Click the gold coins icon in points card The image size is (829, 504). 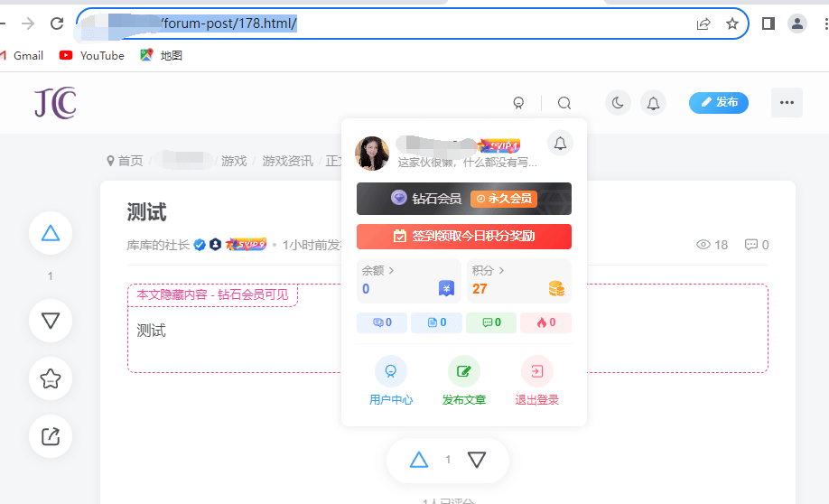[x=556, y=289]
